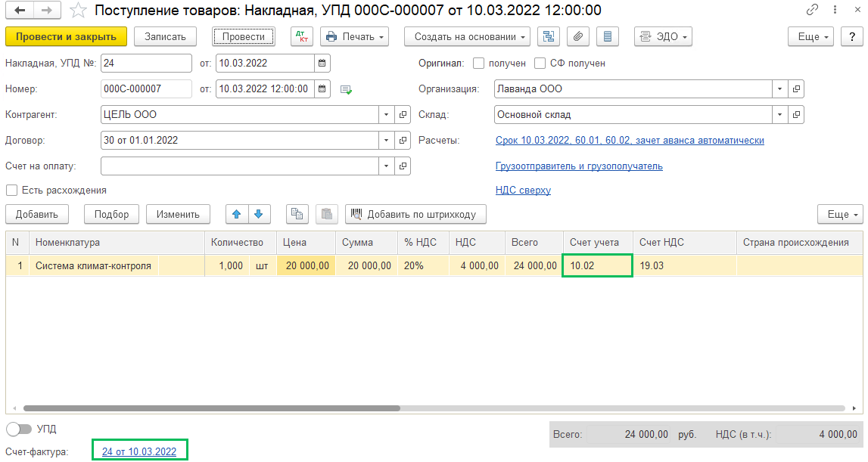Open the table Еще menu
This screenshot has height=462, width=868.
coord(840,214)
